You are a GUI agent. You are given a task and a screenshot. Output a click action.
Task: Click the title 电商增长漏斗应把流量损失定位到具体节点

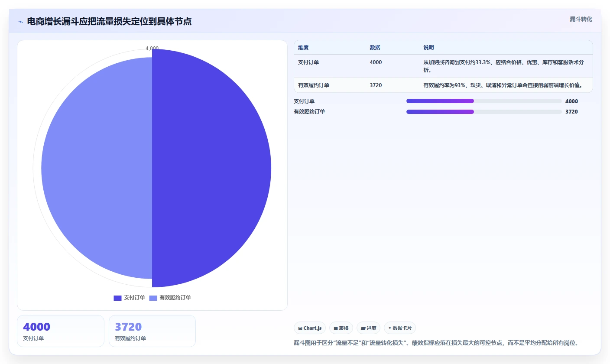[x=109, y=22]
